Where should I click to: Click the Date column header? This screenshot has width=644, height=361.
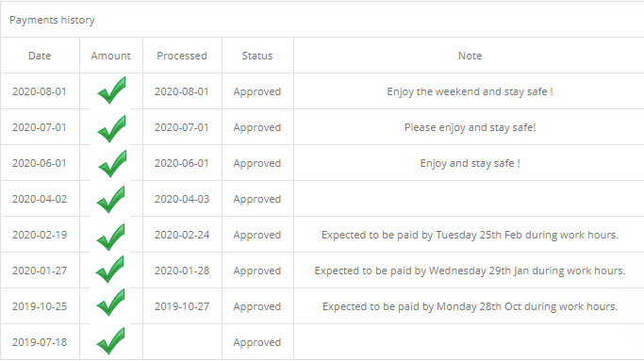pyautogui.click(x=40, y=56)
